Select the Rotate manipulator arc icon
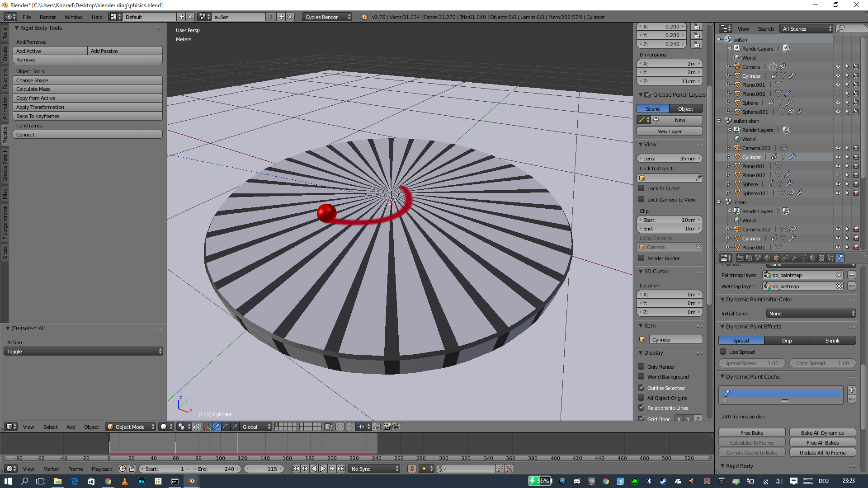The height and width of the screenshot is (488, 868). point(226,427)
